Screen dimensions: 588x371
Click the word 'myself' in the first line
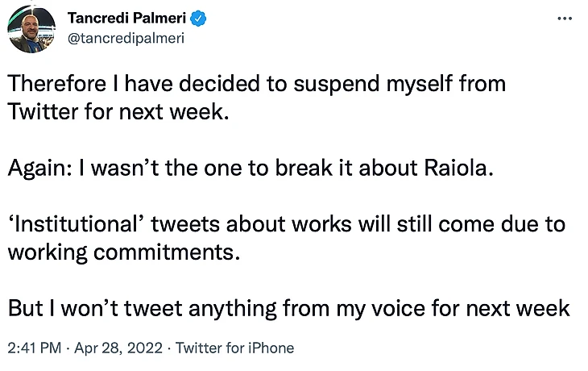pos(420,85)
